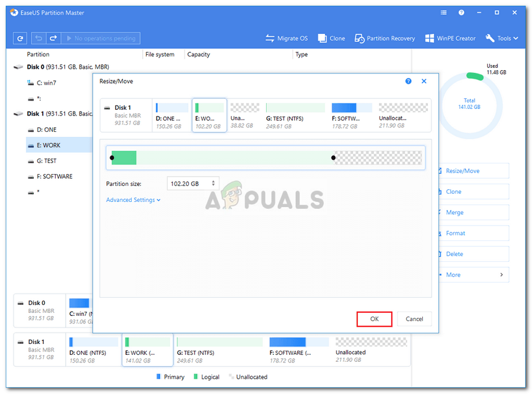Click Clone in right action panel
This screenshot has width=532, height=394.
[474, 192]
